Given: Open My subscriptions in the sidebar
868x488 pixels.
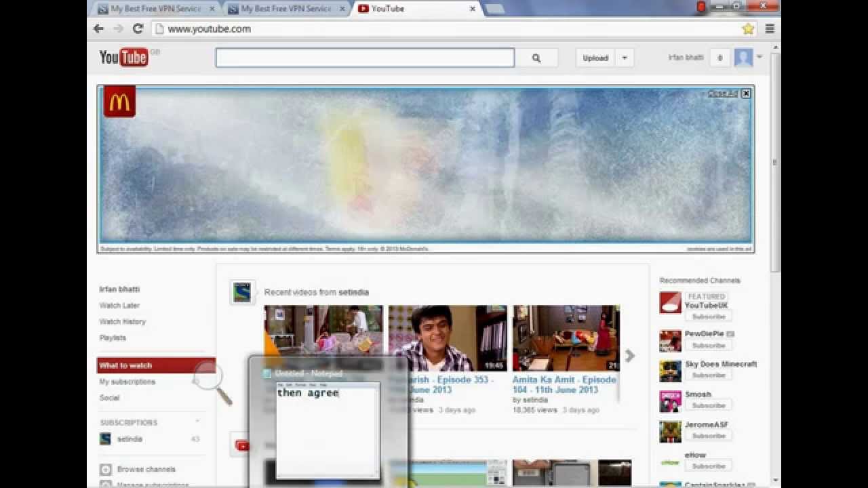Looking at the screenshot, I should coord(127,382).
